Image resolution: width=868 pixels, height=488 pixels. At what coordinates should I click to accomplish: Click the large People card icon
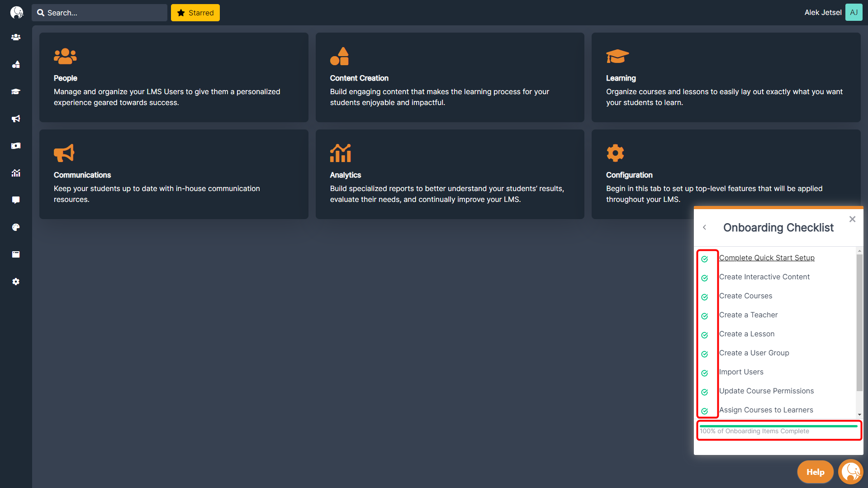(65, 56)
